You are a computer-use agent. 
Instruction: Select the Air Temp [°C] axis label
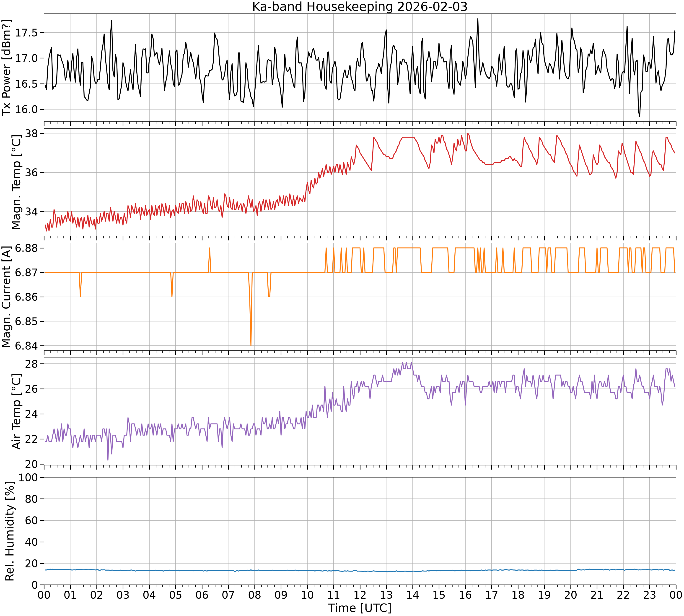tap(16, 411)
